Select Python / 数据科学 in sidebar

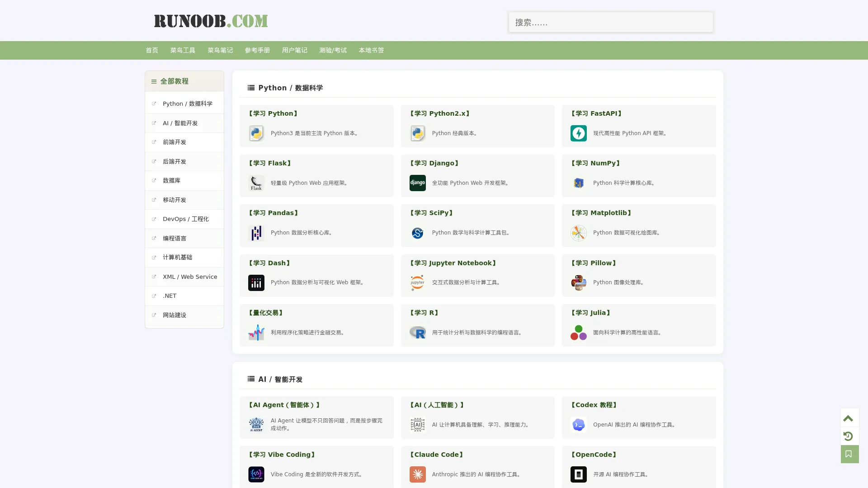(x=184, y=104)
